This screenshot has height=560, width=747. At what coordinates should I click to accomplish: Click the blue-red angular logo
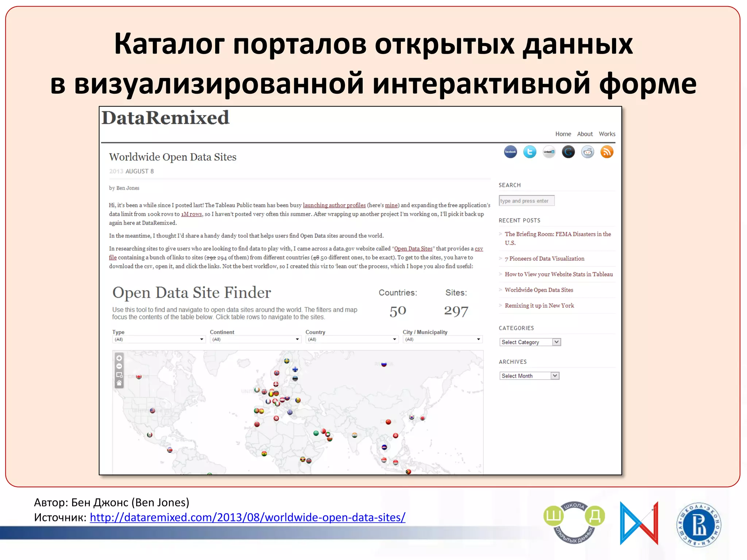[639, 523]
